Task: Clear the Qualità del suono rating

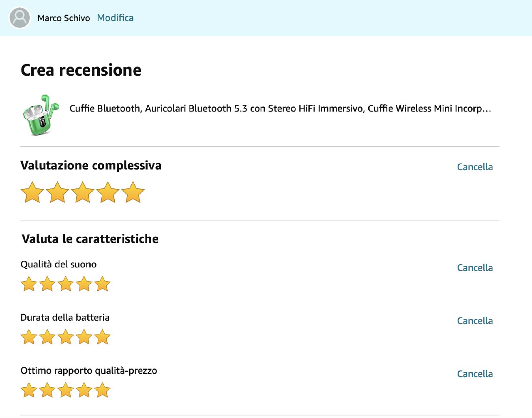Action: [475, 267]
